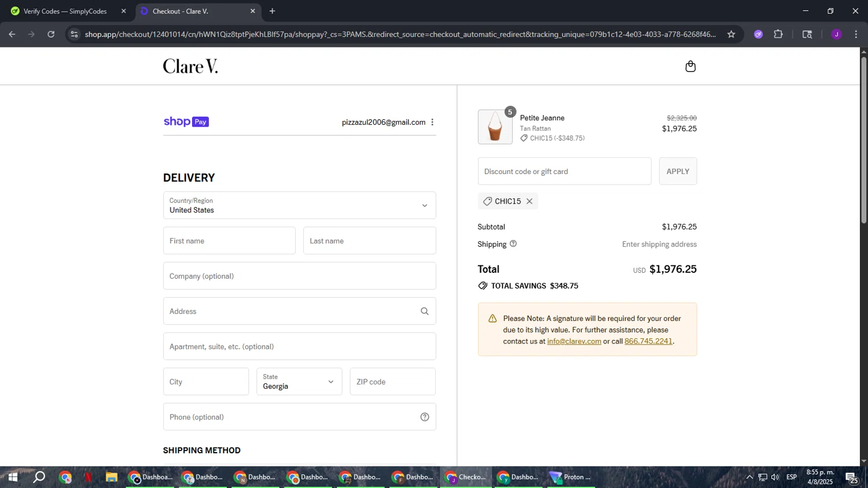Remove the CHIC15 discount code
The height and width of the screenshot is (488, 868).
click(x=529, y=201)
